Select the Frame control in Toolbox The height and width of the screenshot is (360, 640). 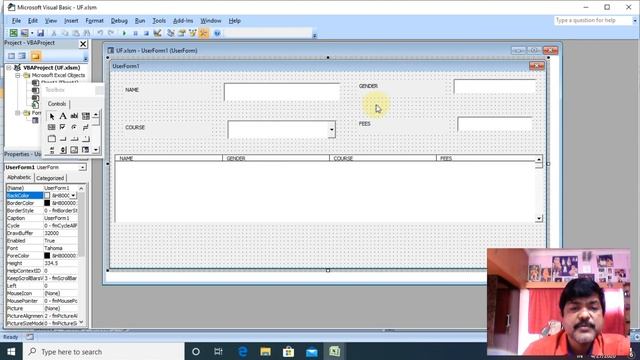[52, 139]
